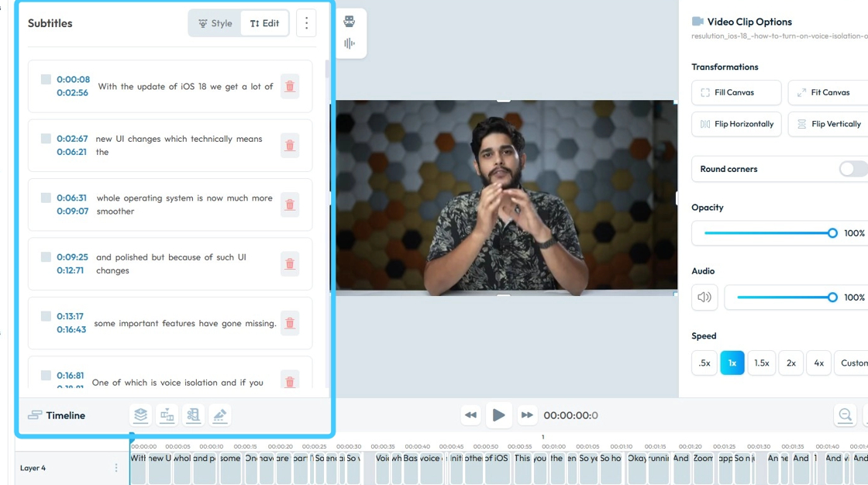Toggle the Round corners switch
The width and height of the screenshot is (868, 485).
pyautogui.click(x=853, y=169)
